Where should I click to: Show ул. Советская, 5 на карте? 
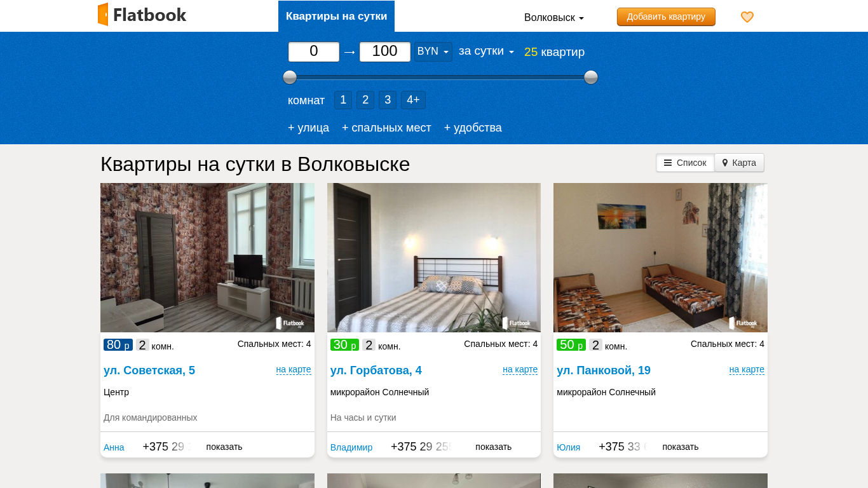294,370
